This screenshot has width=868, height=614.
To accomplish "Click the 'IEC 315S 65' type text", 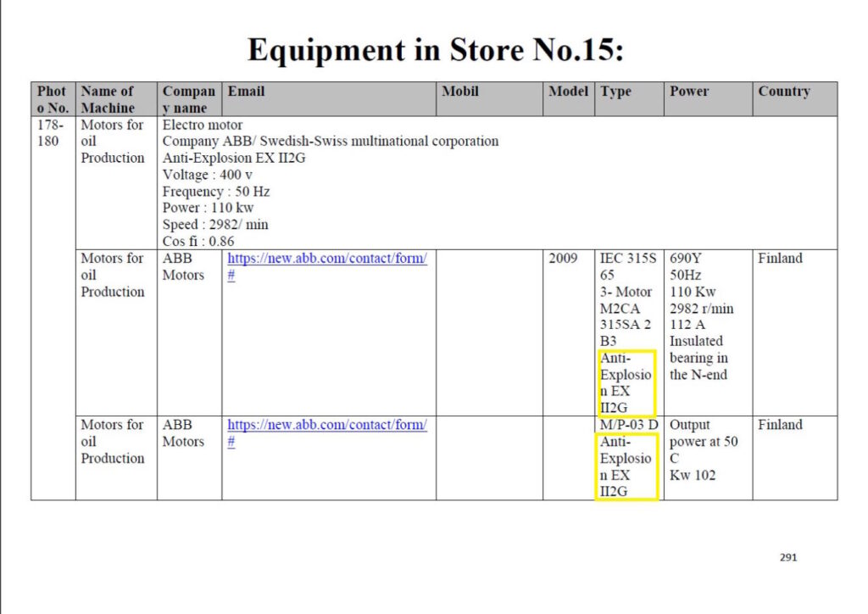I will click(x=628, y=266).
